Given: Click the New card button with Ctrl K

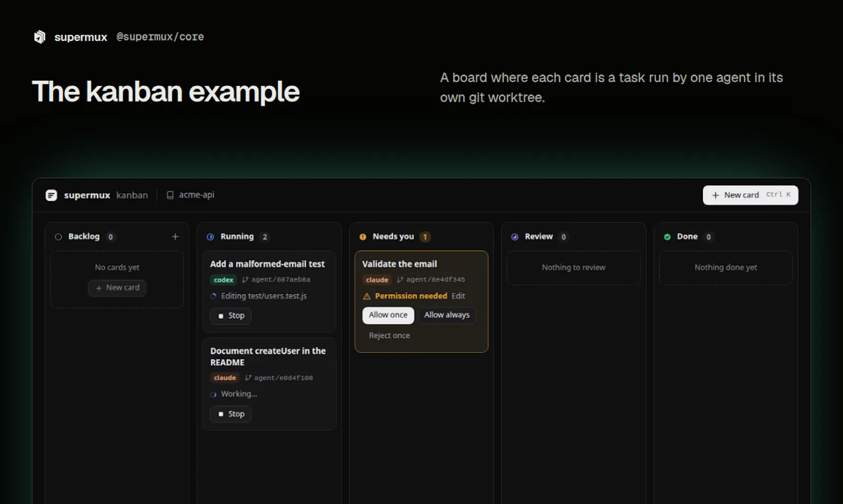Looking at the screenshot, I should coord(750,195).
